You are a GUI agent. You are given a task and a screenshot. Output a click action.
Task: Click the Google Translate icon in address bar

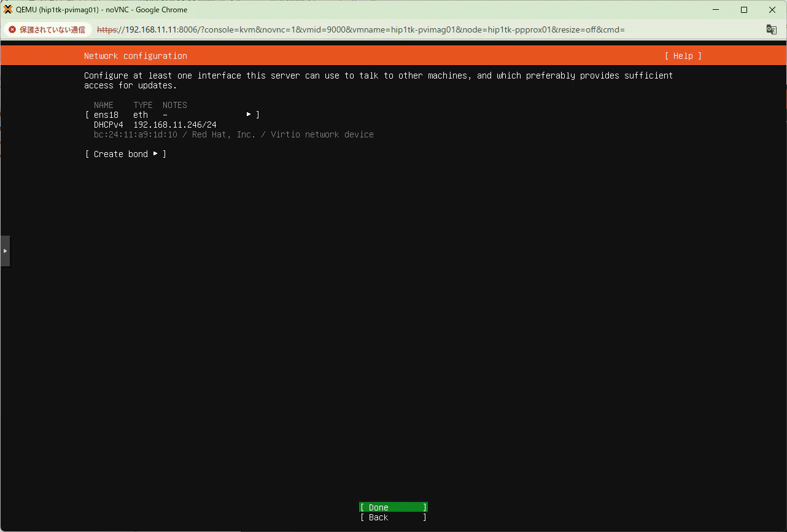click(772, 29)
